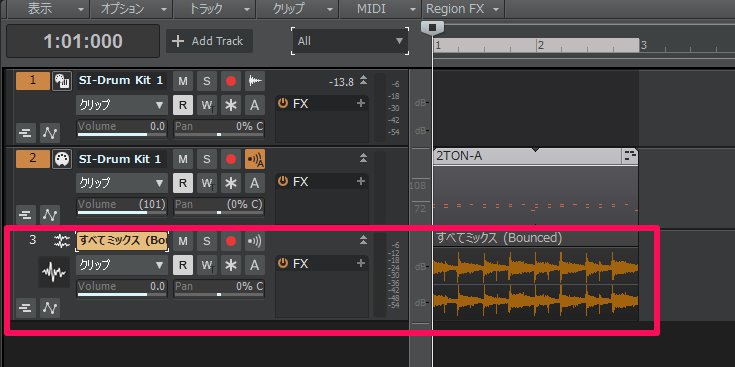Click track 3 name すべてミックス field
735x367 pixels.
click(122, 241)
